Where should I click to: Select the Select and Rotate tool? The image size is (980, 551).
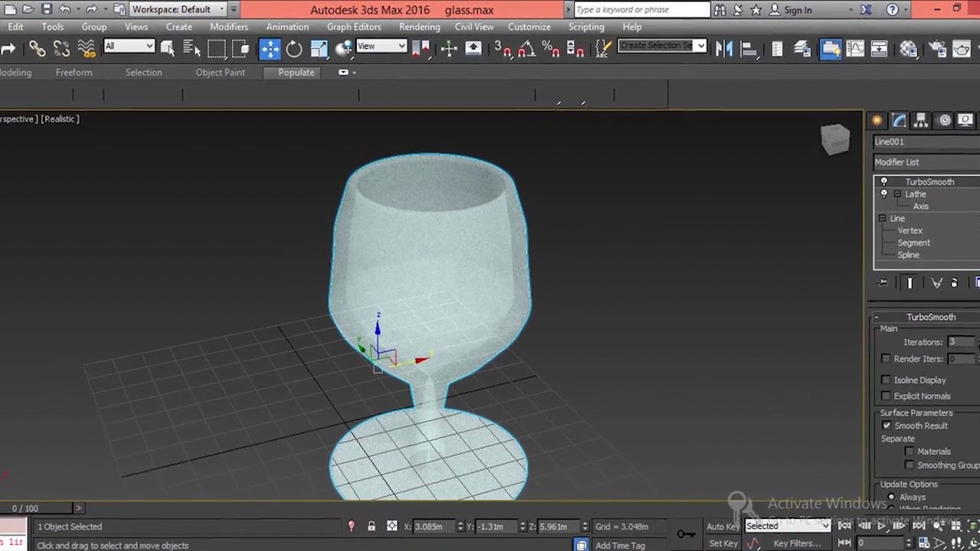point(293,48)
